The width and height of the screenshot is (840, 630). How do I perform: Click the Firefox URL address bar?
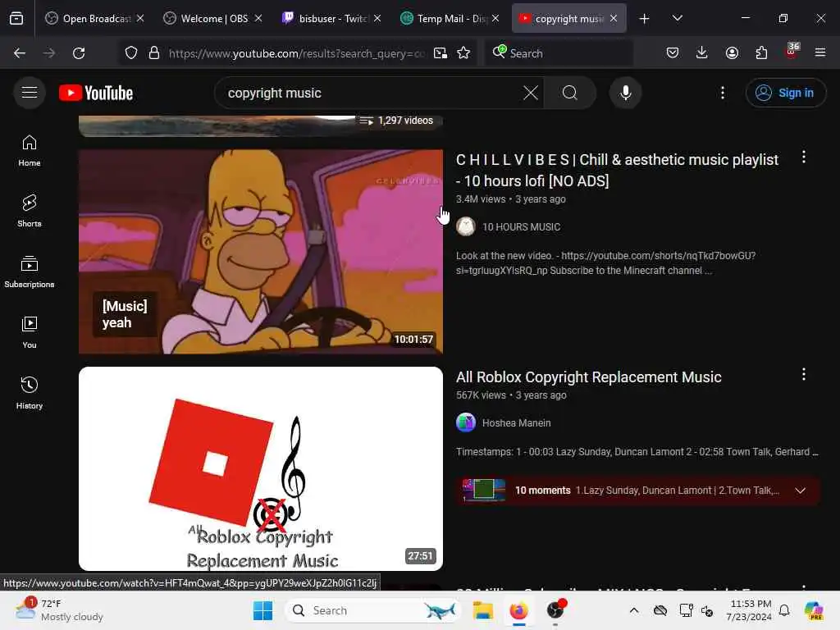pos(296,53)
